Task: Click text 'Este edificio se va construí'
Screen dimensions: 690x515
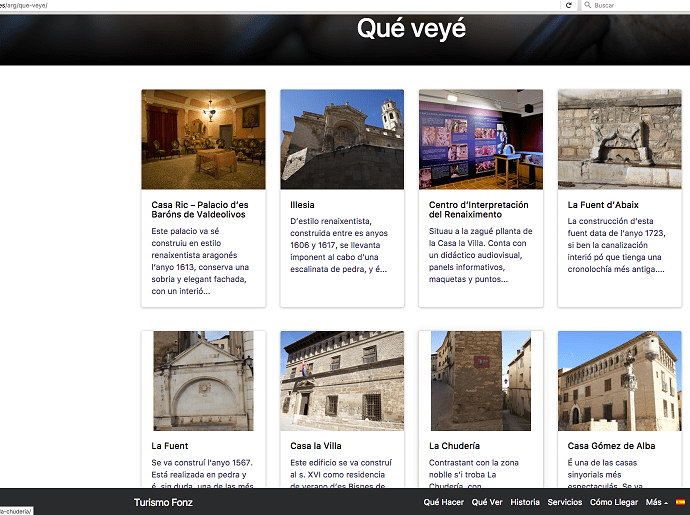Action: (341, 463)
